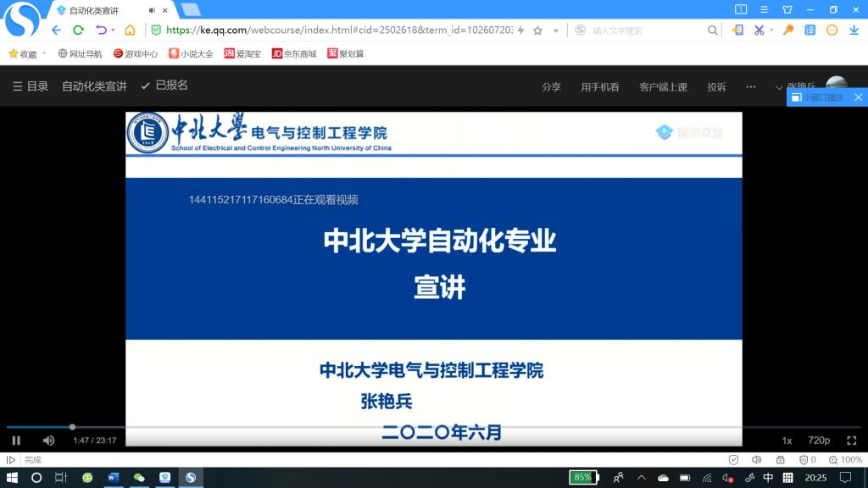Go to browser home page
Screen dimensions: 868x488
[x=130, y=30]
